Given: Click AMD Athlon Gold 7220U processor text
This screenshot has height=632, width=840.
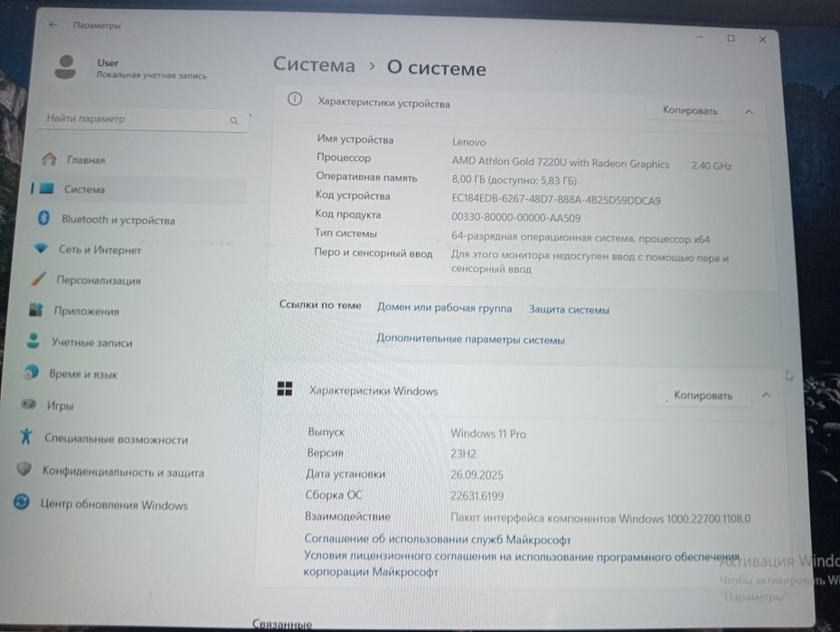Looking at the screenshot, I should click(x=561, y=163).
